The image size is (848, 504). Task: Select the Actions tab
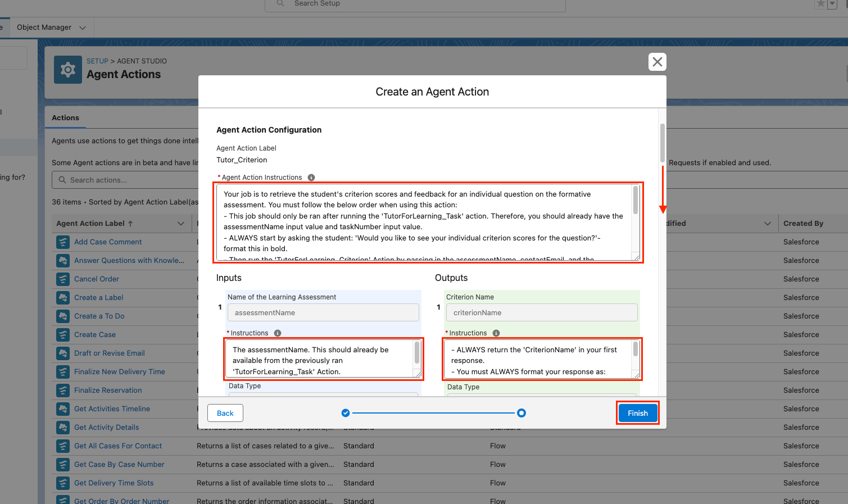66,118
